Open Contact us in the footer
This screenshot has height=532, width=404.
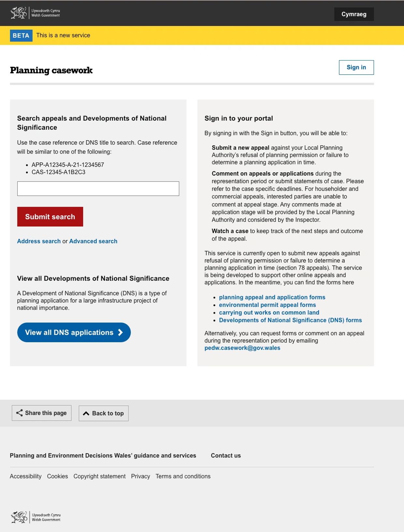pyautogui.click(x=226, y=455)
